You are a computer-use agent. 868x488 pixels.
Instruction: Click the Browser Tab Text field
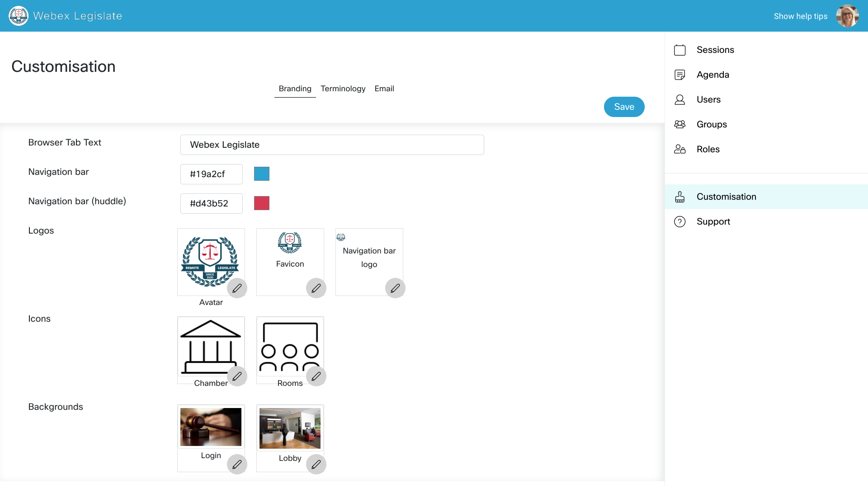coord(332,145)
